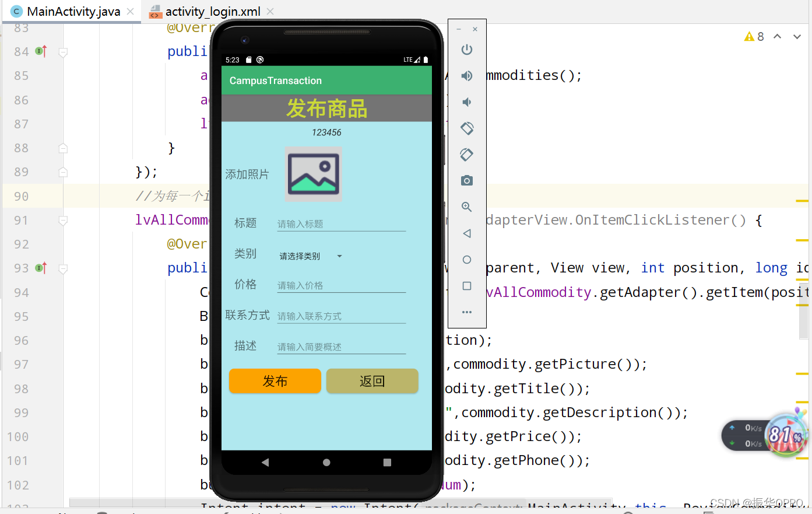This screenshot has width=812, height=514.
Task: Click the emulator zoom magnifier icon
Action: coord(467,207)
